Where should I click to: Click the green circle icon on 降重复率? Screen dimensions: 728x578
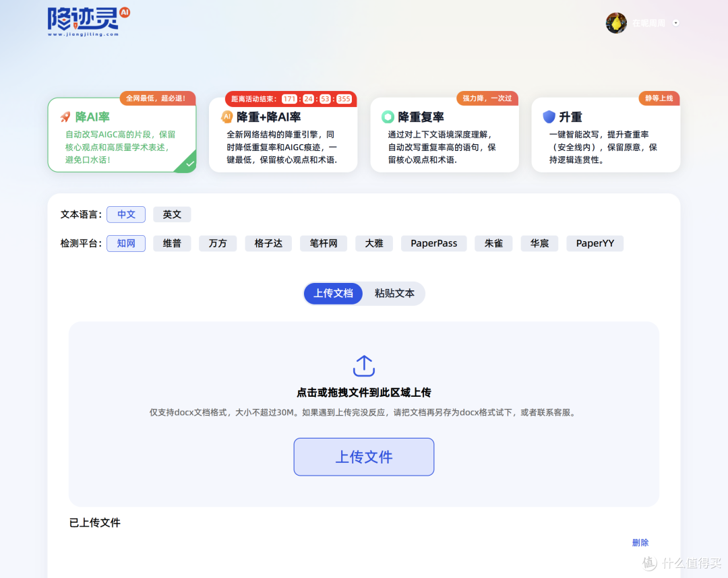coord(388,117)
